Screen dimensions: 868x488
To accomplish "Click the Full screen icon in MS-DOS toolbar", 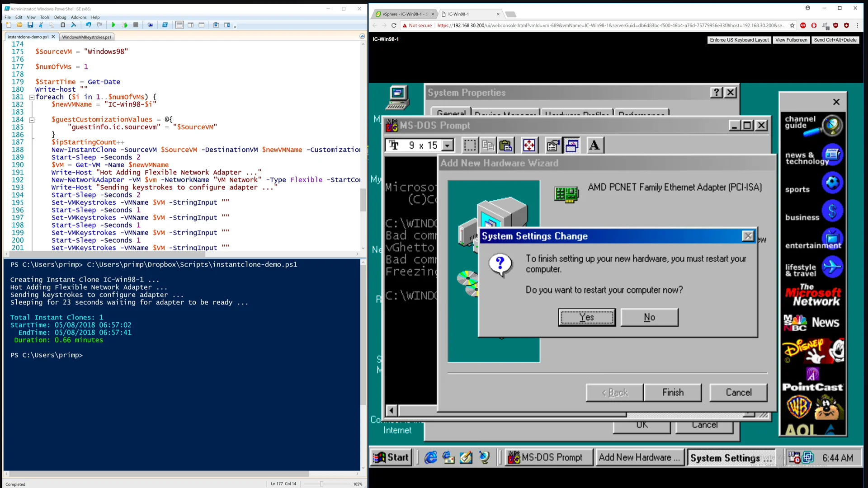I will coord(529,145).
